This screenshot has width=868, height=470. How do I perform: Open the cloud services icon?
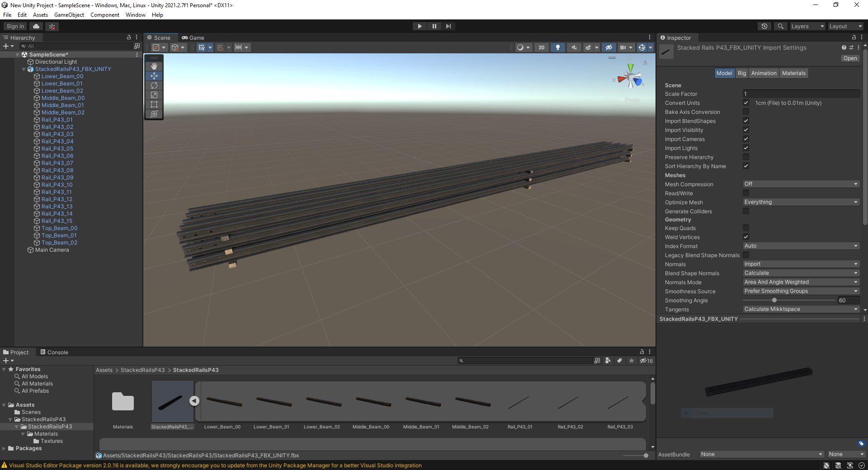36,26
